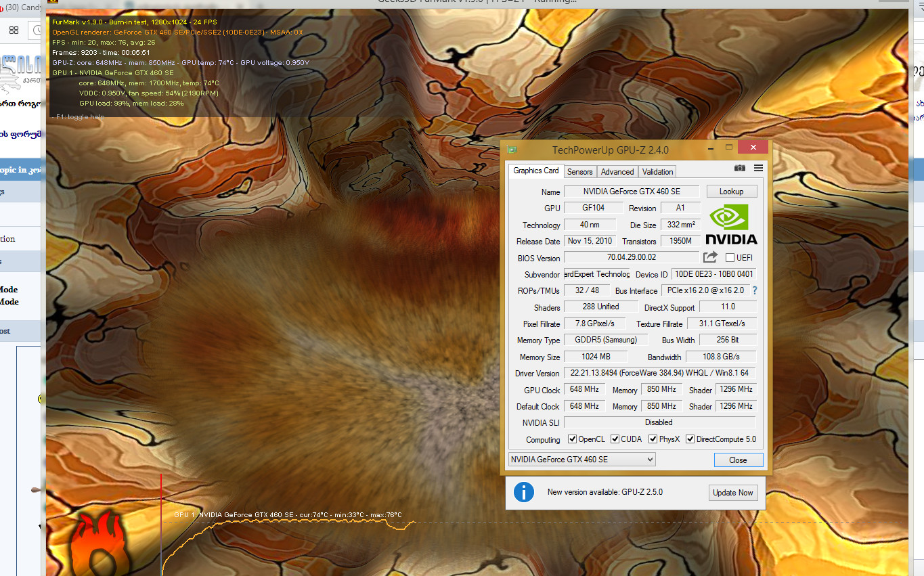
Task: Click the Bus Interface question mark icon
Action: pyautogui.click(x=755, y=290)
